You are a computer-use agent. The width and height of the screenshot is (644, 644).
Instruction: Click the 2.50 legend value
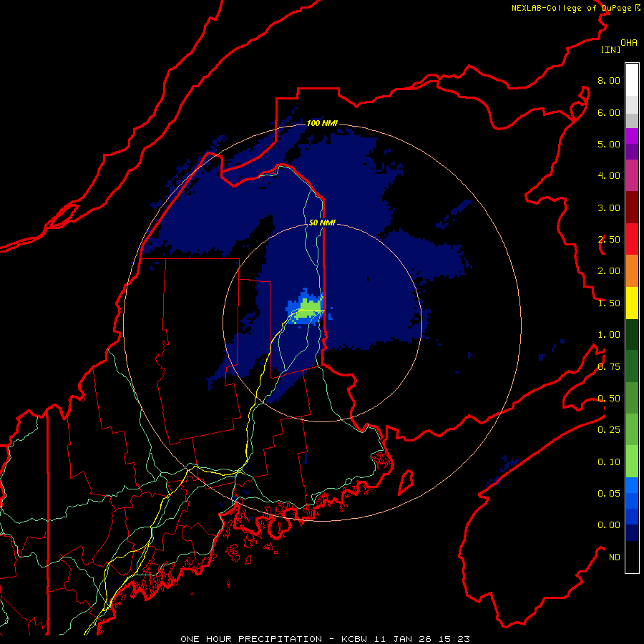click(609, 240)
